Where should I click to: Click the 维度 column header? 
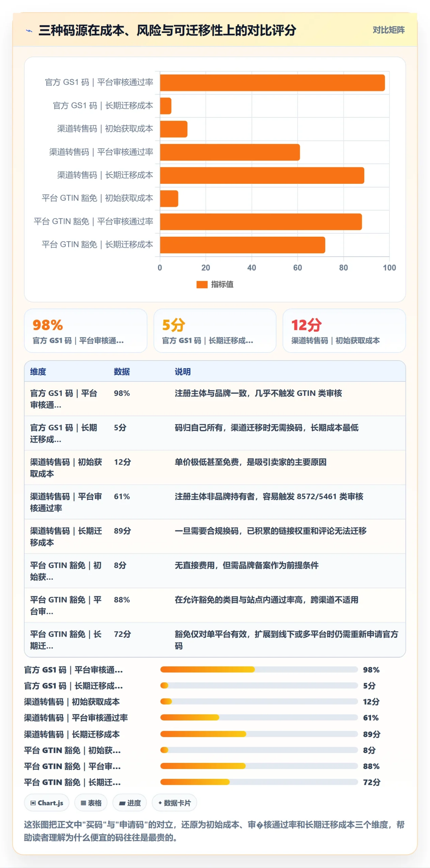pos(38,372)
